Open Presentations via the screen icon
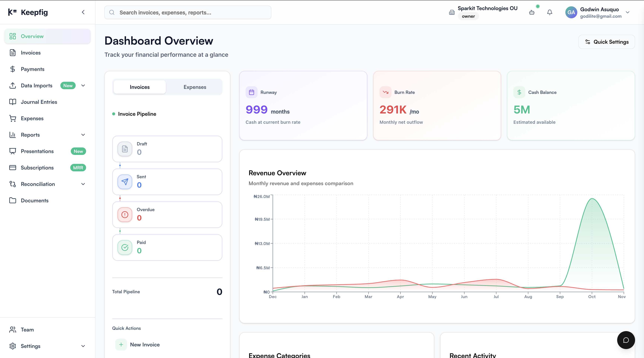Viewport: 644px width, 358px height. (x=13, y=151)
